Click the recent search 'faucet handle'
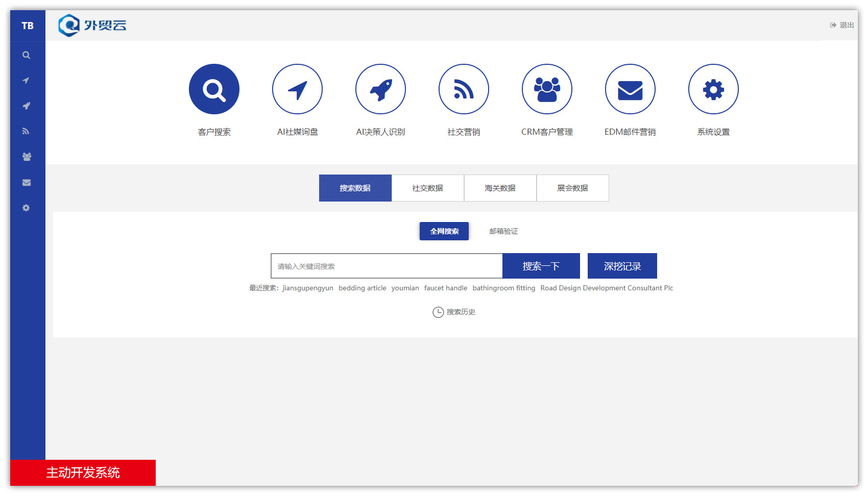Viewport: 868px width, 496px height. coord(445,288)
